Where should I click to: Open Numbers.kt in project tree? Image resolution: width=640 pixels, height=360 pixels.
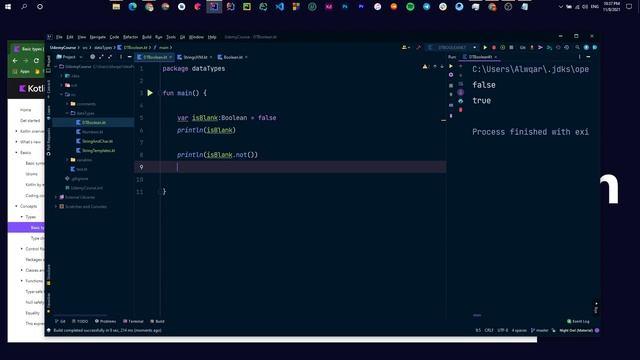[89, 132]
